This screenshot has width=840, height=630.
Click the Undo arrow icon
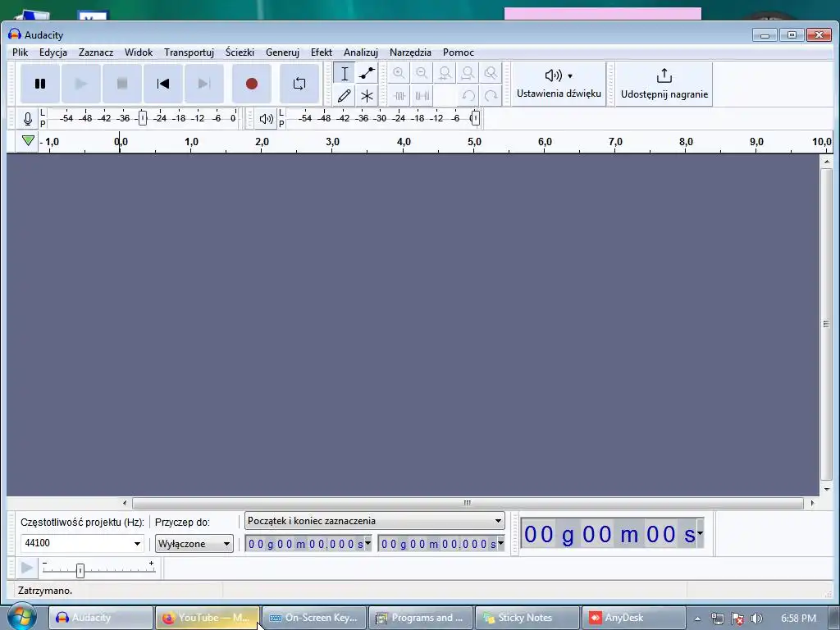pos(468,96)
